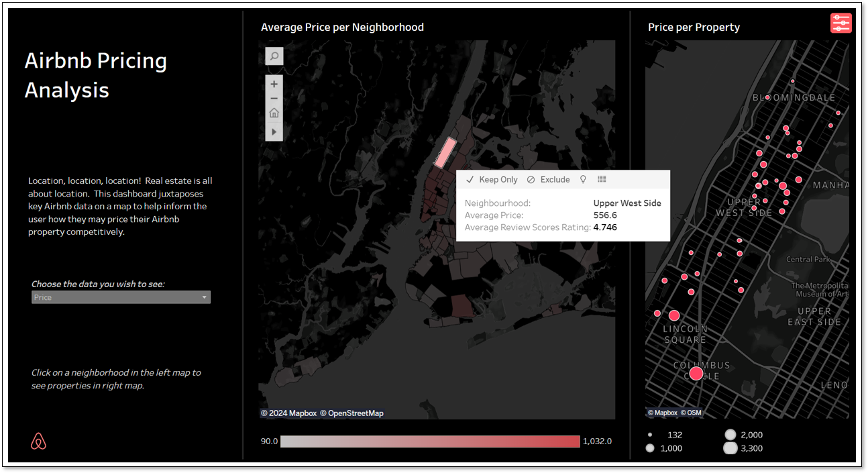Viewport: 868px width, 473px height.
Task: Open the View Data table icon in tooltip
Action: pyautogui.click(x=602, y=180)
